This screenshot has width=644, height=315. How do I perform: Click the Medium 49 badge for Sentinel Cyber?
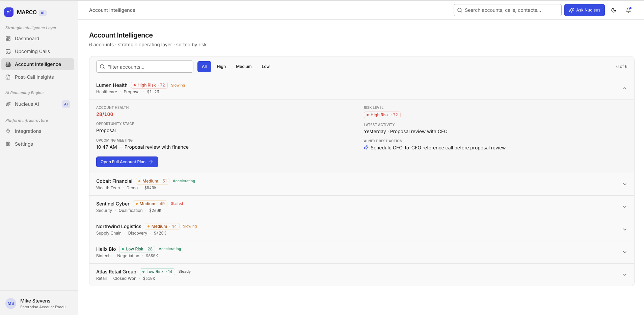150,204
